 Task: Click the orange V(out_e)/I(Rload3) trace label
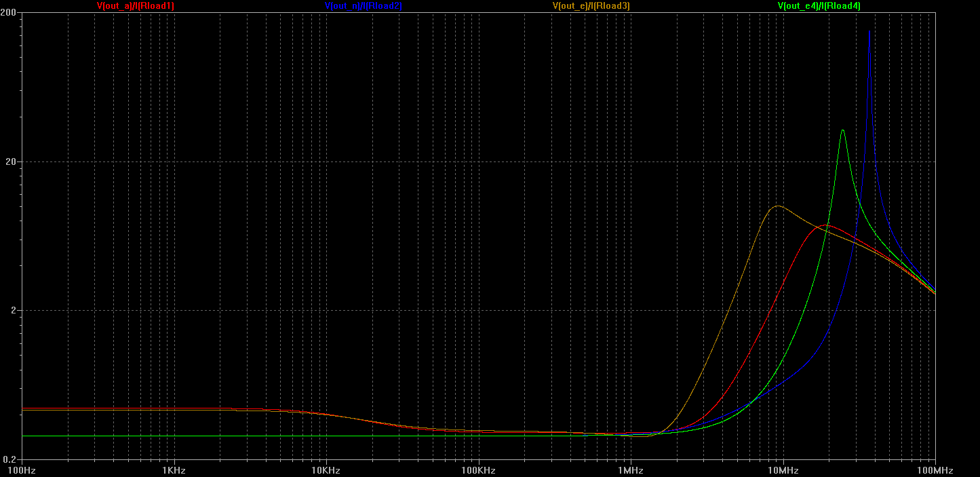591,6
